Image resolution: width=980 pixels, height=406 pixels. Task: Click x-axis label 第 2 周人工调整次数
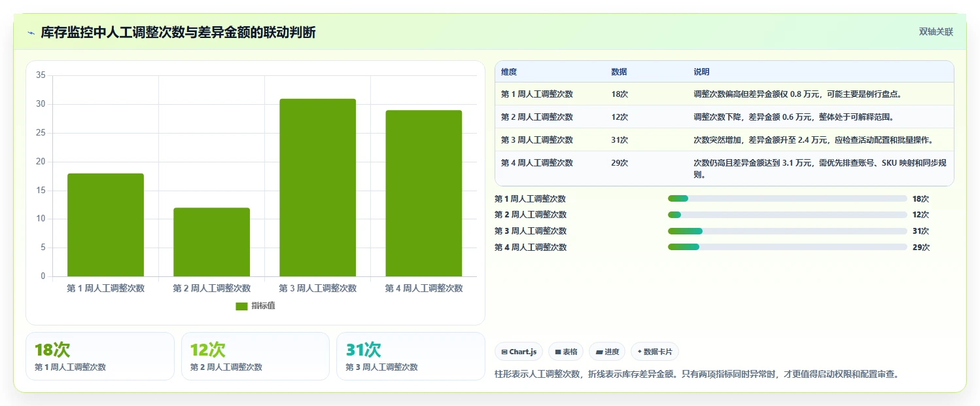coord(211,288)
